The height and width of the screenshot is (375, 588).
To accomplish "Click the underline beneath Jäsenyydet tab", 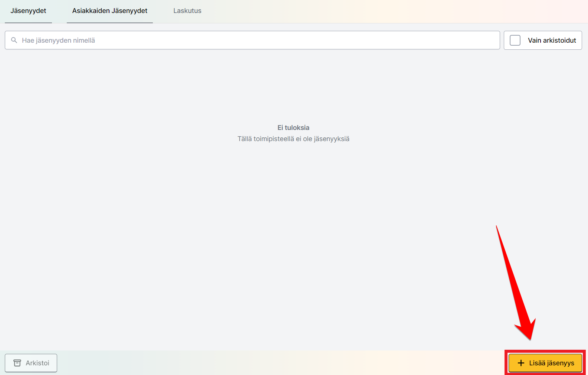I will tap(28, 23).
